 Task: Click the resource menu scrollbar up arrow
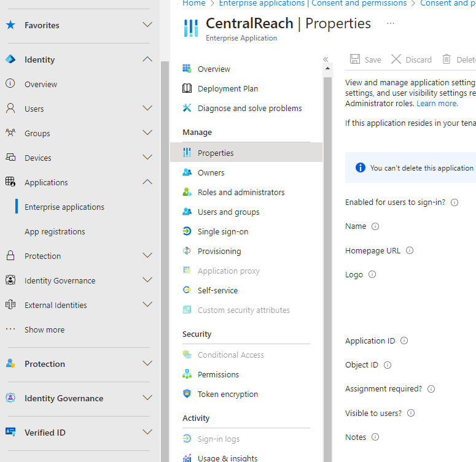327,68
